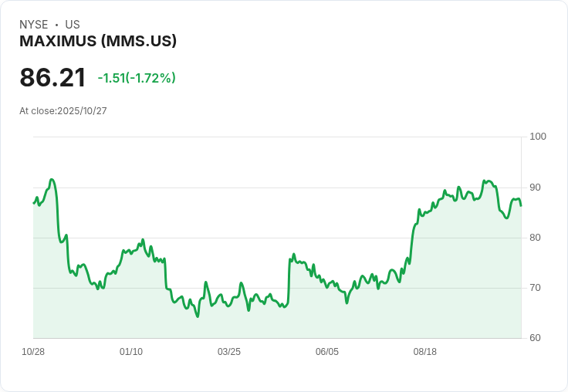
Task: Click the 01/10 date on x-axis
Action: [131, 352]
